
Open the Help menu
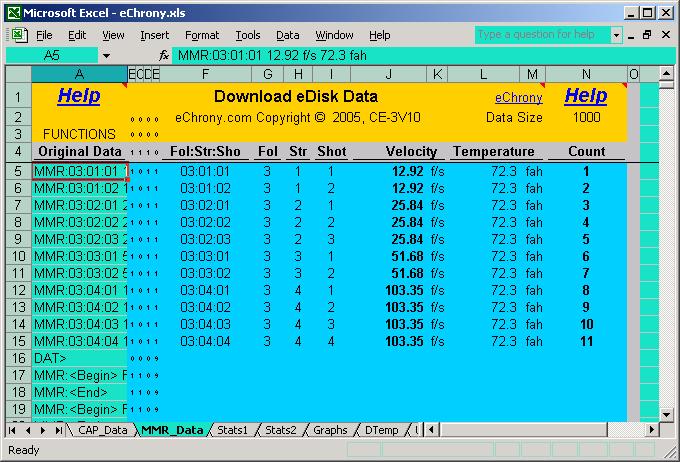click(379, 35)
